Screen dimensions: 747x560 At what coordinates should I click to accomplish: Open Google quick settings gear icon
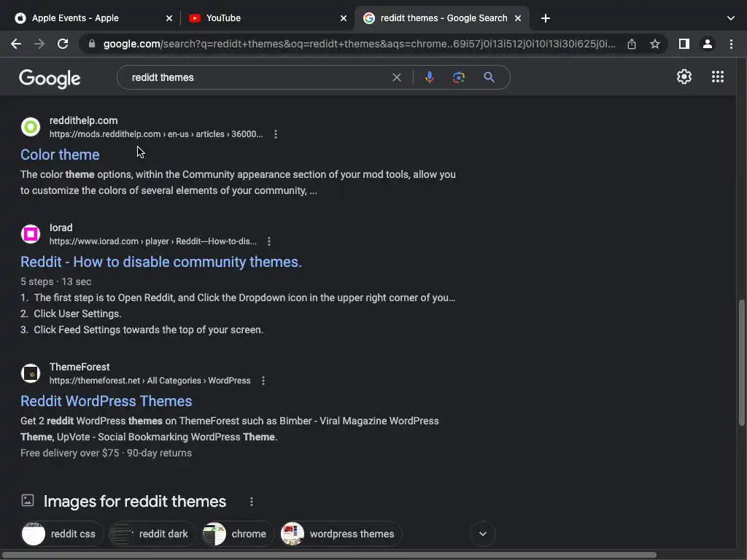point(684,77)
